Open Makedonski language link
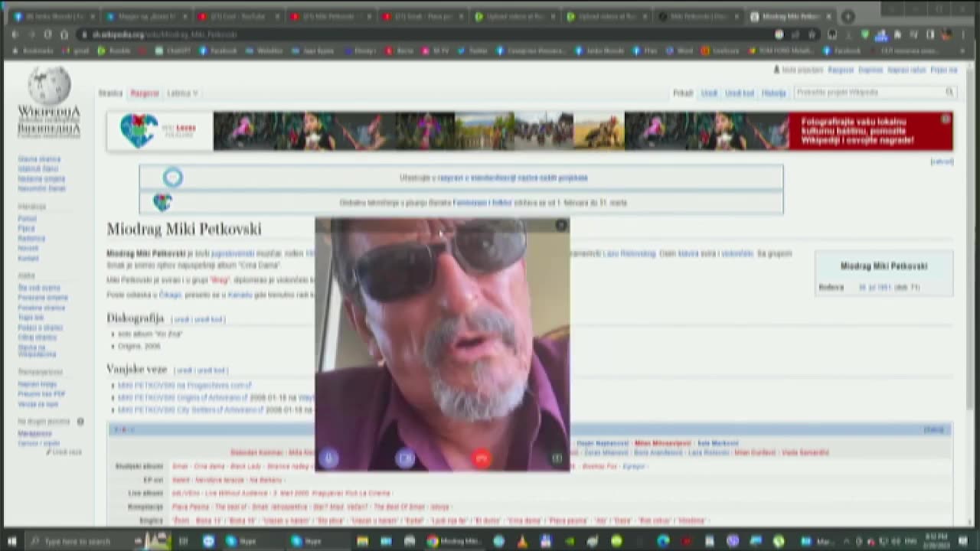 (34, 434)
